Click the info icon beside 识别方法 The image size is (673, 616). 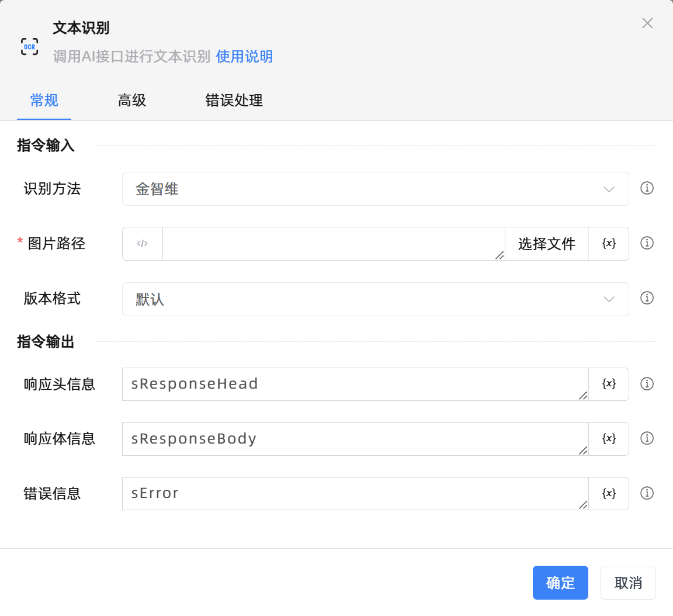tap(647, 188)
